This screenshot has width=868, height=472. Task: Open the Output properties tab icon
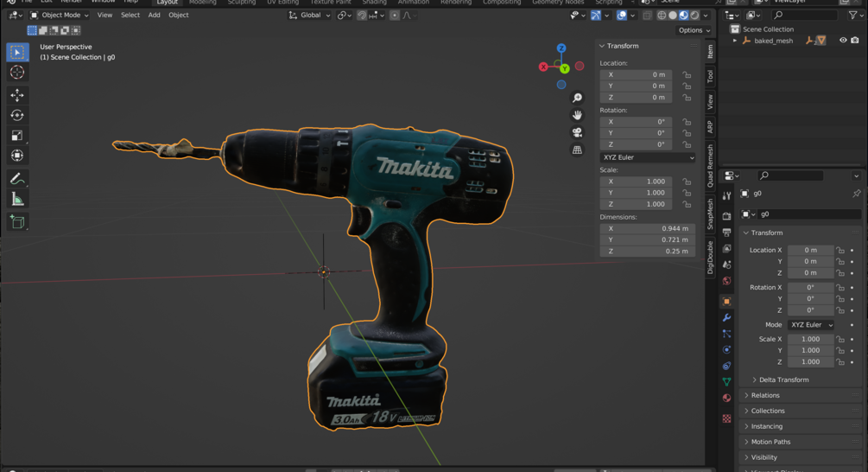click(x=727, y=233)
